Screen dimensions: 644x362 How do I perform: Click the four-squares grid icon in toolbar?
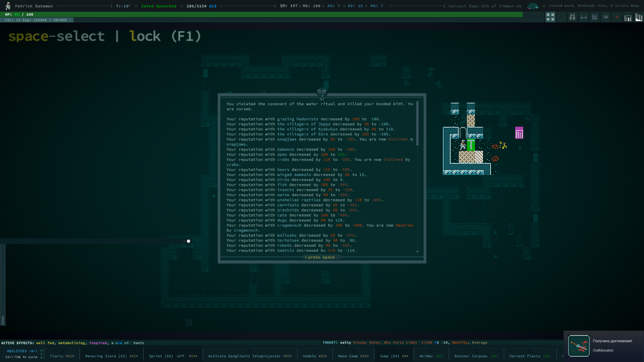tap(550, 17)
